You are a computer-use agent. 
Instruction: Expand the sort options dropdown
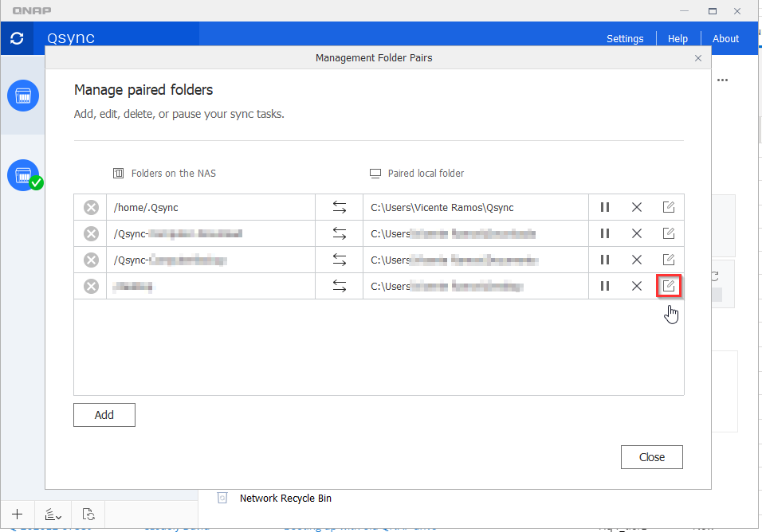click(x=53, y=514)
